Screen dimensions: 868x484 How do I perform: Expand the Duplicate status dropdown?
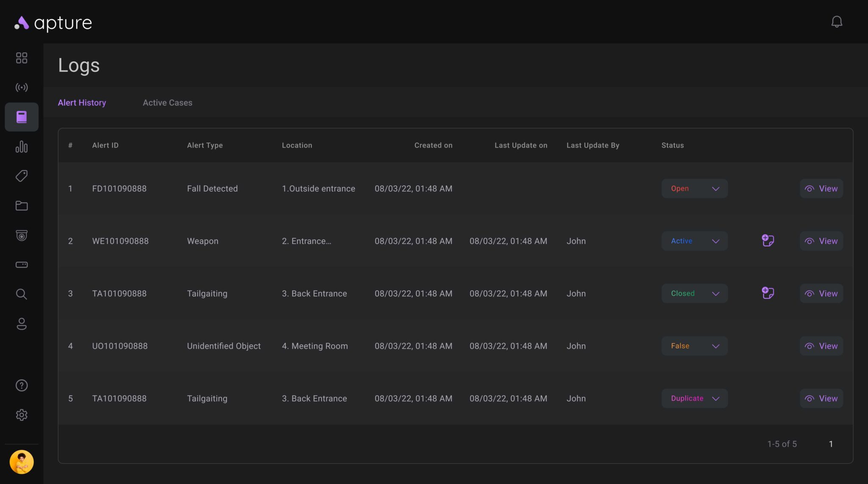click(x=694, y=398)
